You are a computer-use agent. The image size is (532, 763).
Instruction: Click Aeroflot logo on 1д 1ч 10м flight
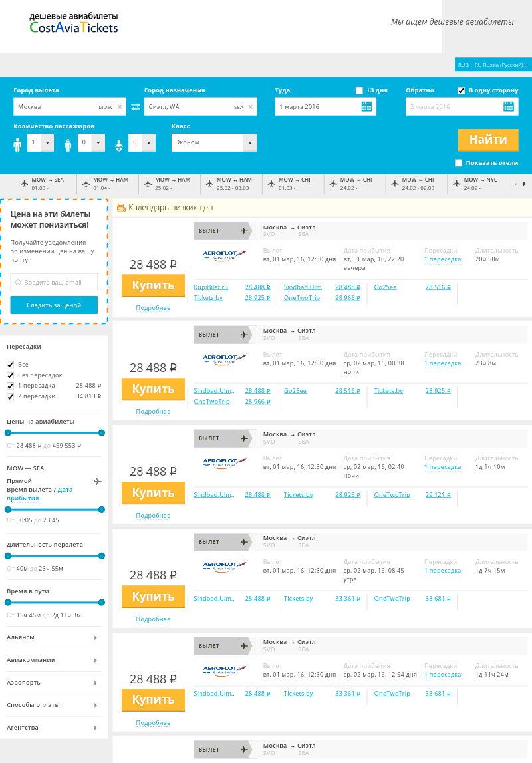(225, 462)
